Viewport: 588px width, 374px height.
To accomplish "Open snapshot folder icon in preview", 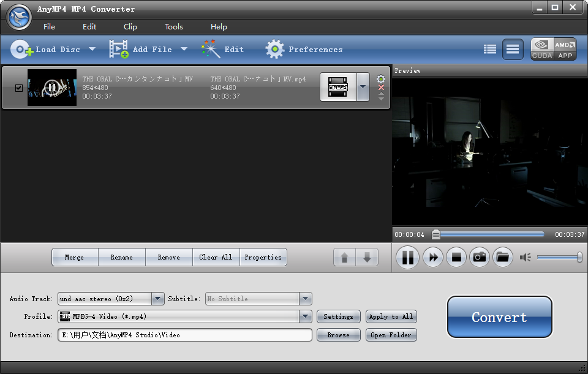I will pyautogui.click(x=502, y=257).
